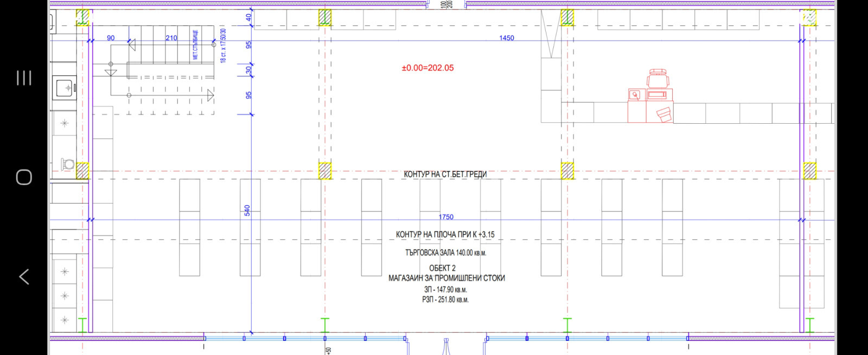
Task: Click the 210 stair dimension value
Action: (171, 37)
